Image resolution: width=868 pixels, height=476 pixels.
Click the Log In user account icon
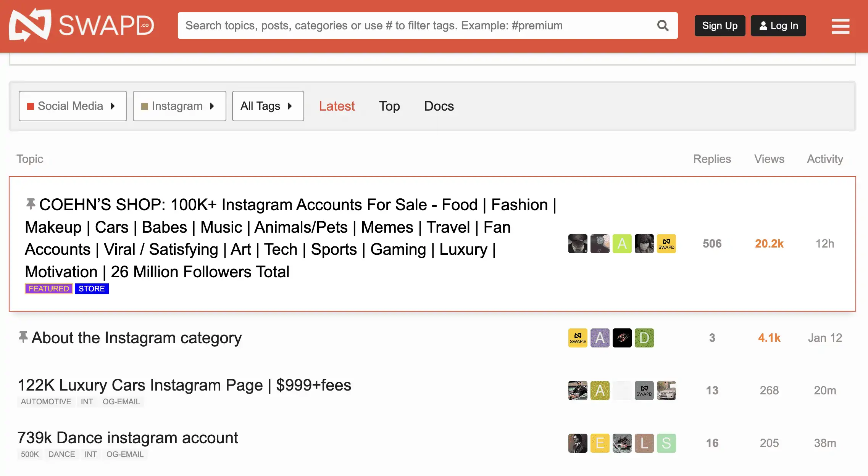[x=763, y=25]
